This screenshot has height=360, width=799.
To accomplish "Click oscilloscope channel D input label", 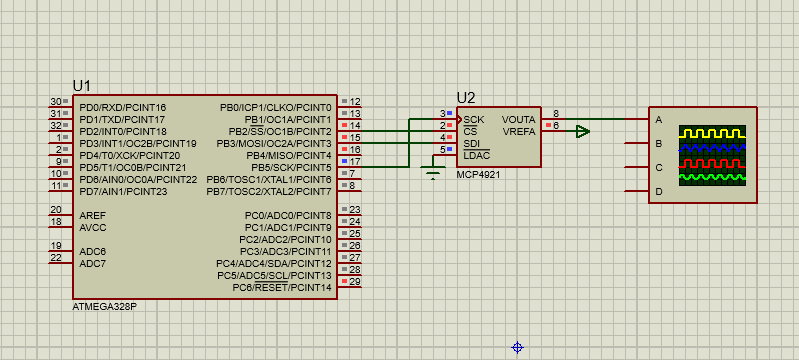I will coord(659,192).
